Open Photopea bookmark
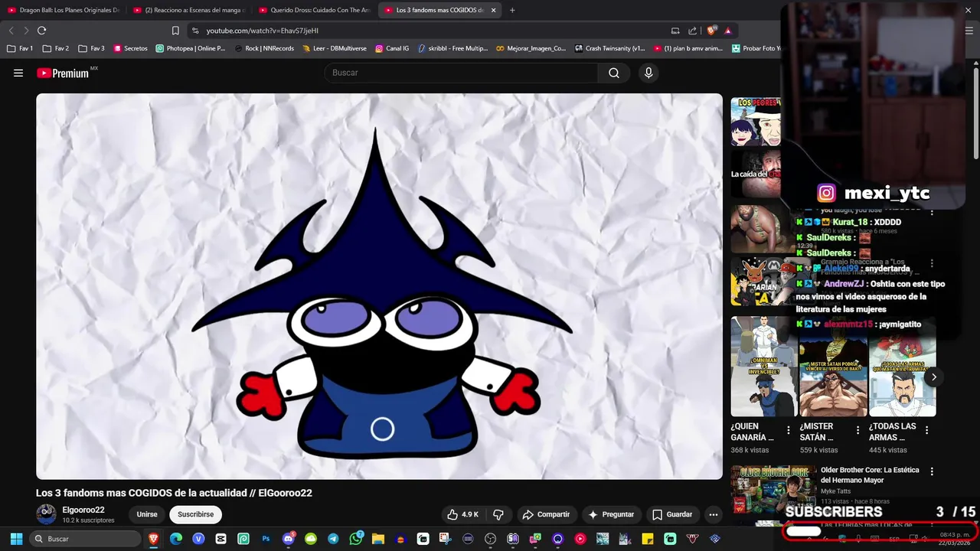 (190, 48)
